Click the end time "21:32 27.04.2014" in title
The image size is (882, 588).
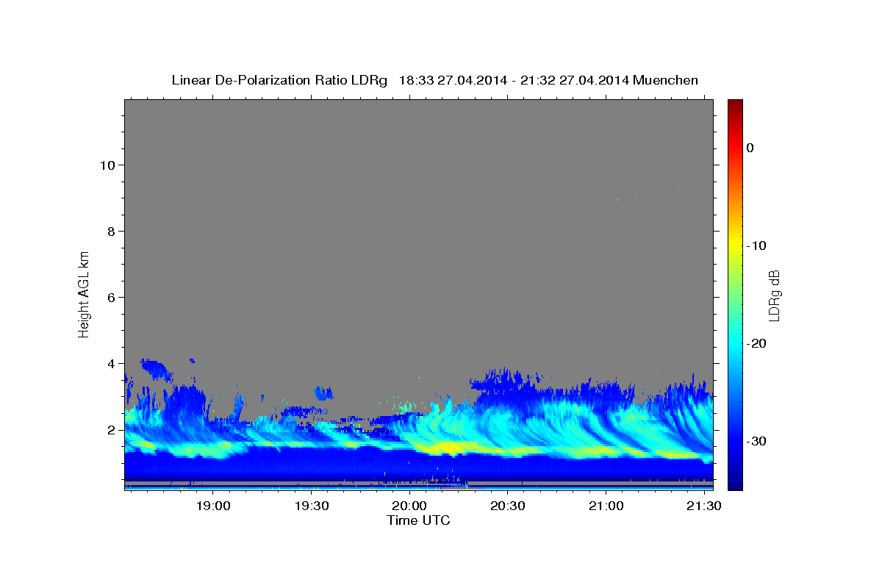[x=575, y=80]
